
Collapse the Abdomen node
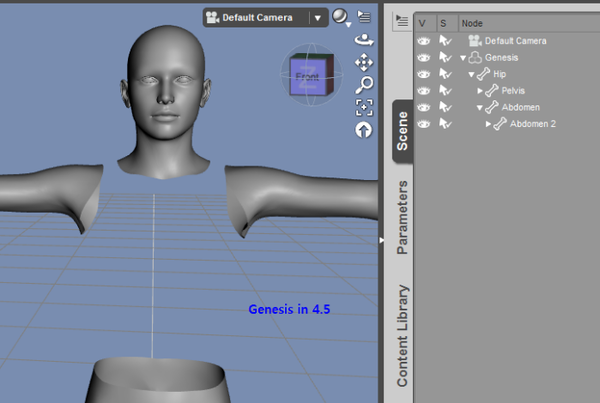(479, 108)
